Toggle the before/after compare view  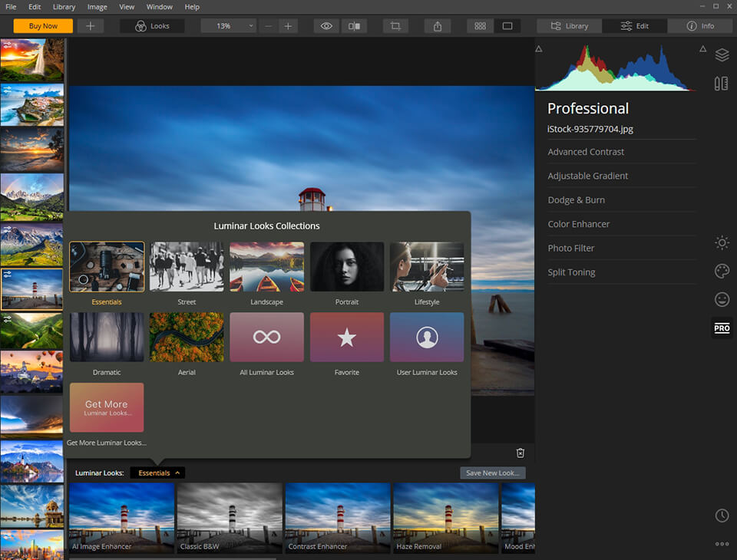point(354,26)
